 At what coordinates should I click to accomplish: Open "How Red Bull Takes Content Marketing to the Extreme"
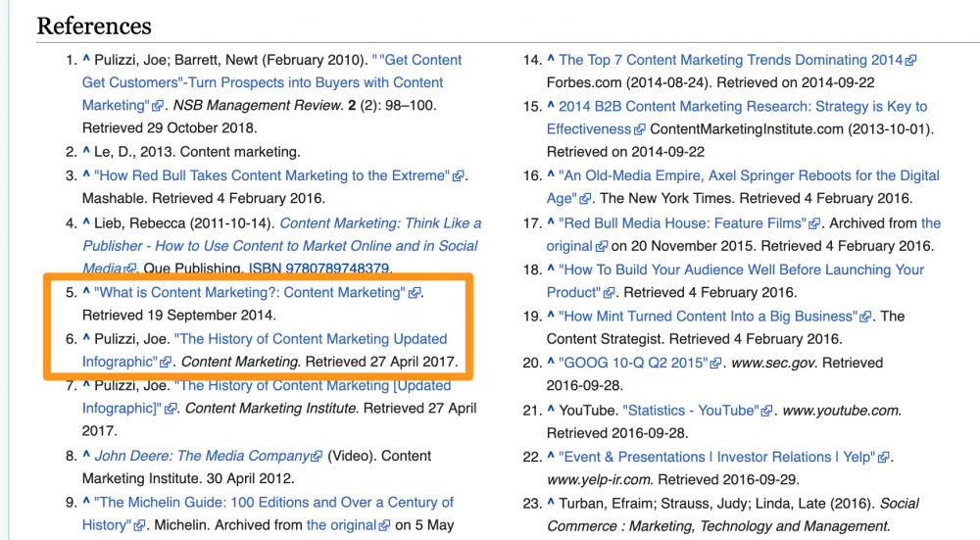click(x=272, y=175)
